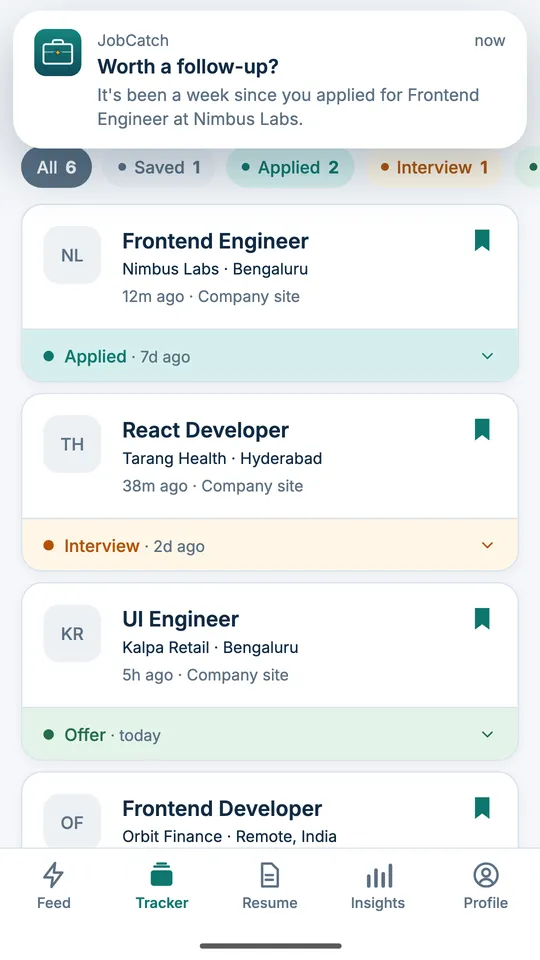Viewport: 540px width, 960px height.
Task: Filter by Interview 1 chip
Action: point(434,167)
